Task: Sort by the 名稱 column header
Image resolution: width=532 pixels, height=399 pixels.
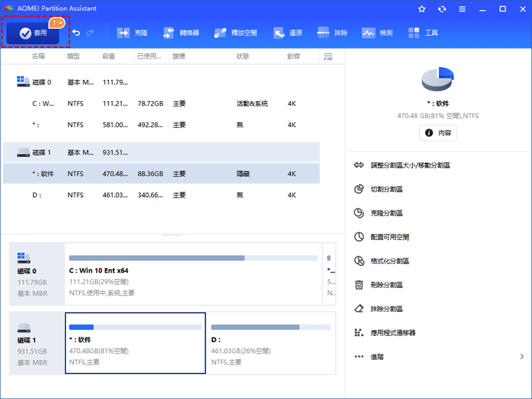Action: tap(38, 56)
